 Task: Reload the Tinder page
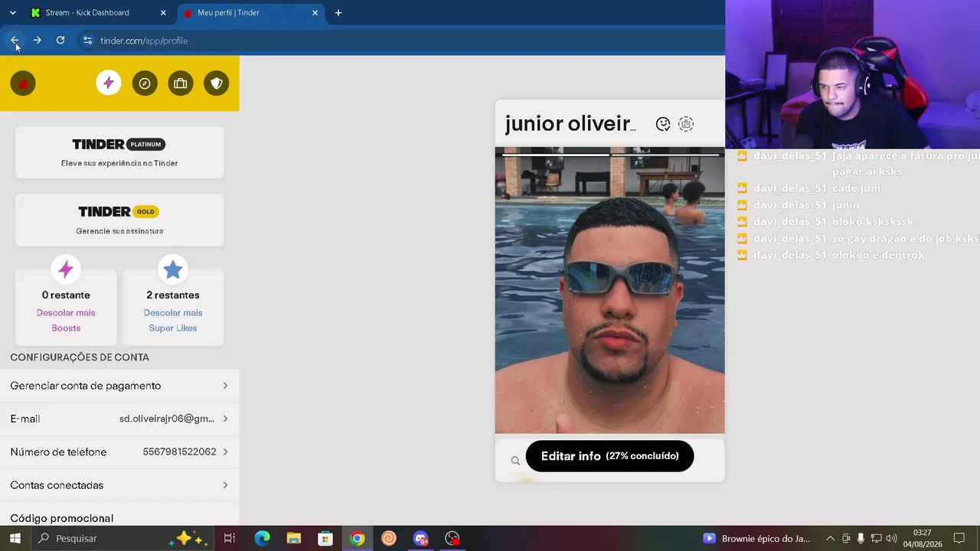[x=60, y=41]
